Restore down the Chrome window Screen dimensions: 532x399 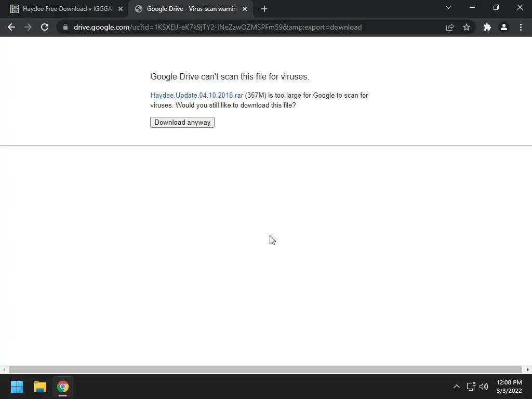click(x=496, y=7)
